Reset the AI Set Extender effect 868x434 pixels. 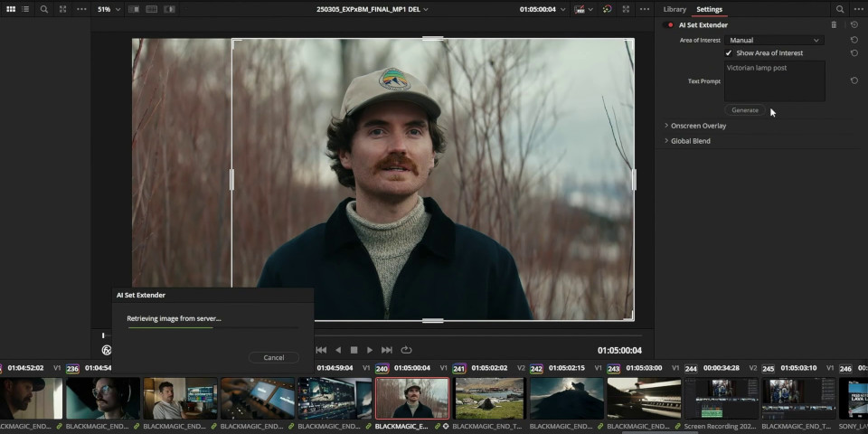[x=854, y=25]
